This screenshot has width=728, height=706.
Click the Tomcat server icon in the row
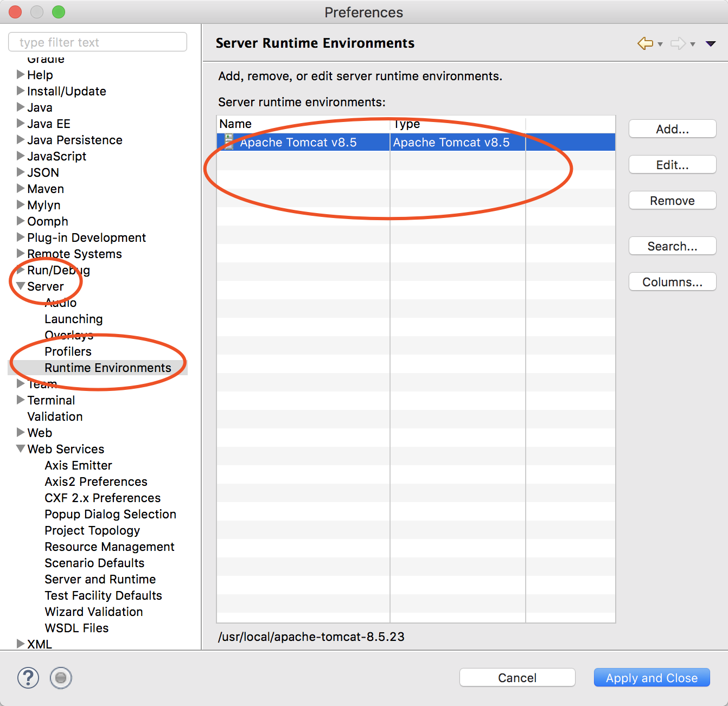(229, 142)
